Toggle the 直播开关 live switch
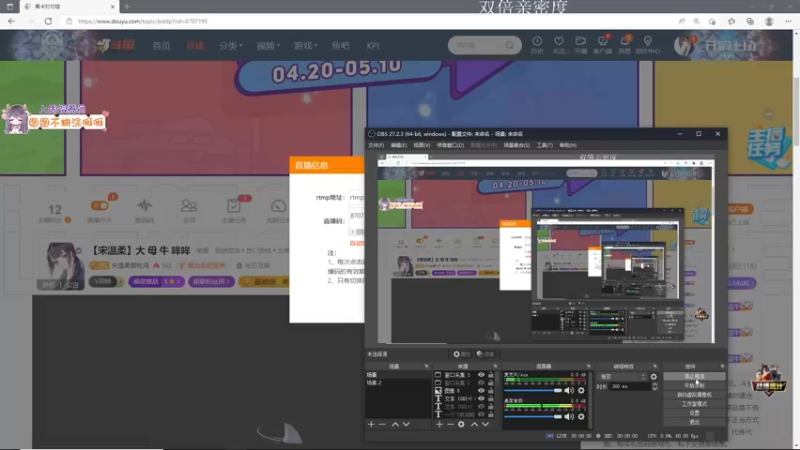Viewport: 800px width, 450px height. (99, 205)
